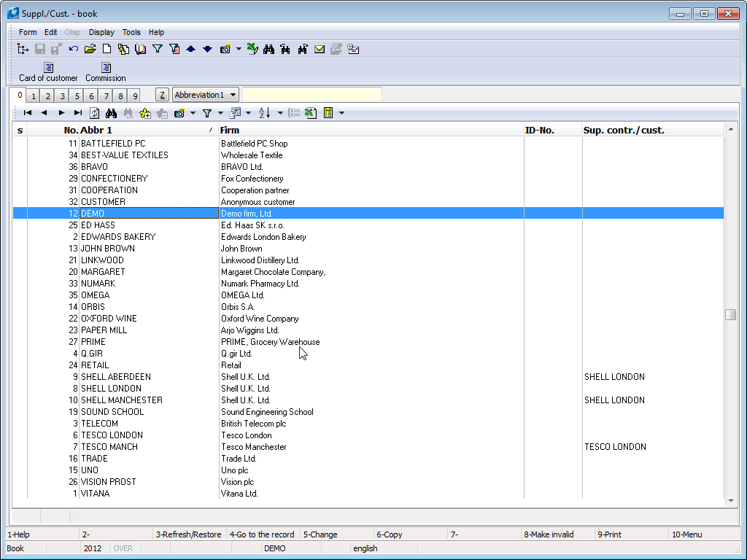
Task: Click binoculars search in grid toolbar
Action: point(112,113)
